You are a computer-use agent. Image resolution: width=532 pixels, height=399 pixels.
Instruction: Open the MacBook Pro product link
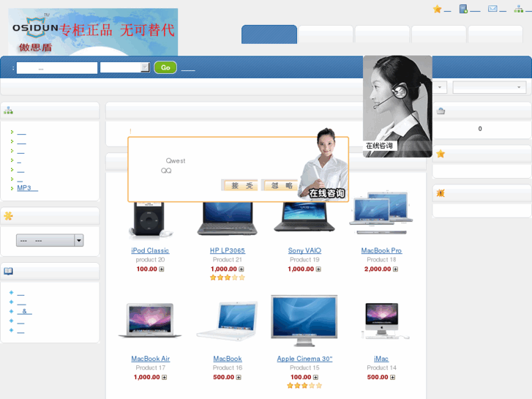pos(381,250)
